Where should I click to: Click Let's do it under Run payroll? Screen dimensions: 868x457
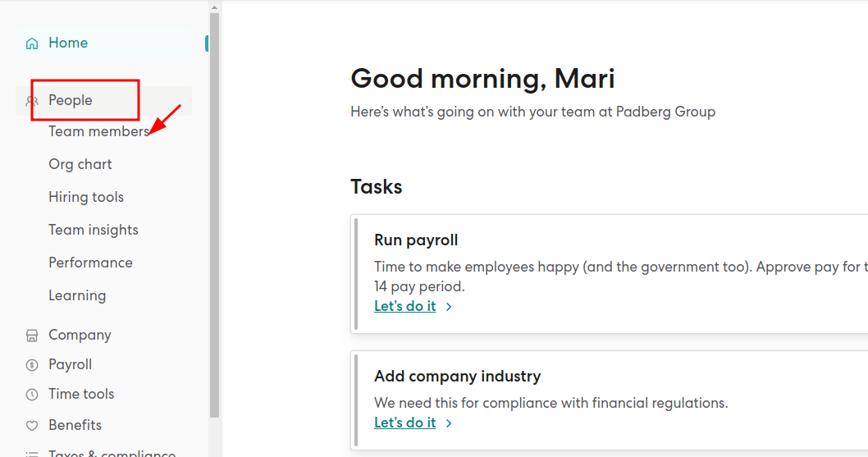405,306
